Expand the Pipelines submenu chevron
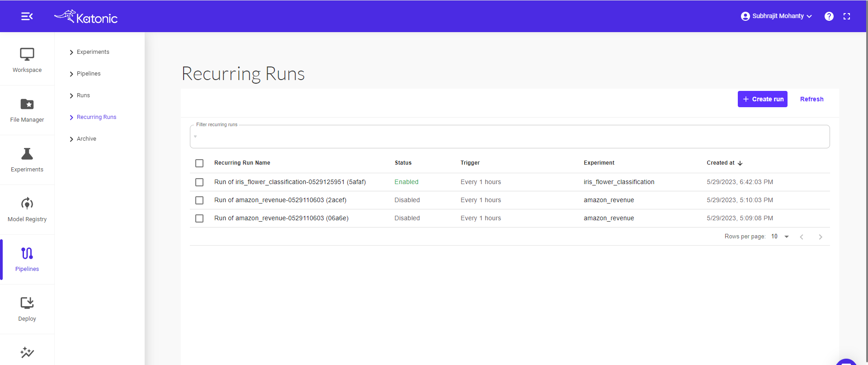This screenshot has width=868, height=365. (71, 74)
